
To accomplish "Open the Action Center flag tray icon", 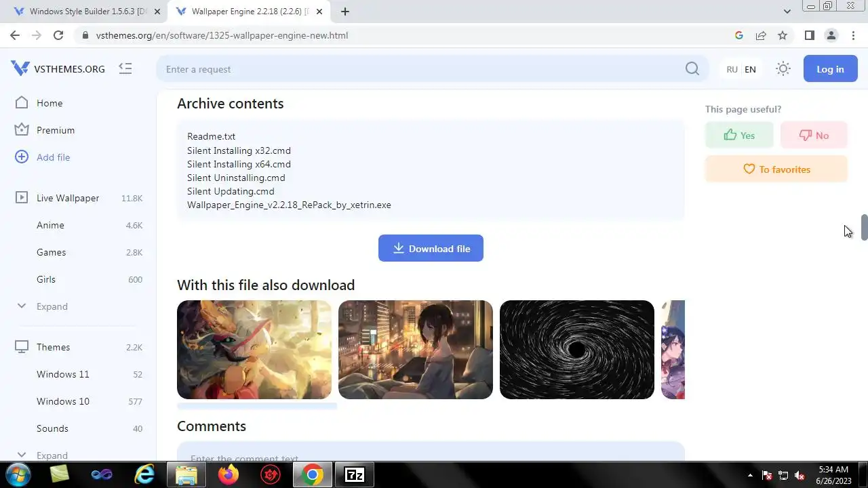I will [767, 475].
